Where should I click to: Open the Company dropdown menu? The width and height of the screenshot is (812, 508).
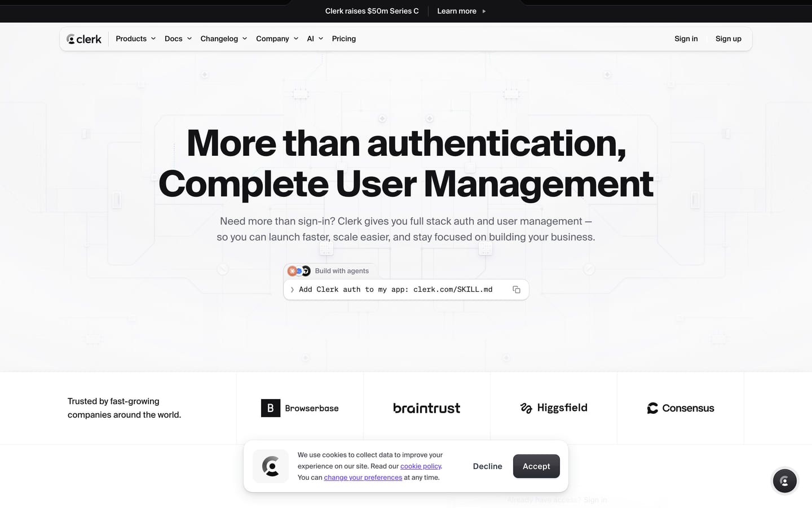277,39
